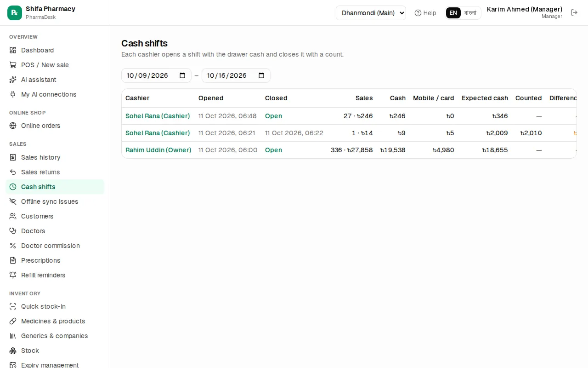Click the cash value ৳19,538
Image resolution: width=588 pixels, height=368 pixels.
point(393,150)
